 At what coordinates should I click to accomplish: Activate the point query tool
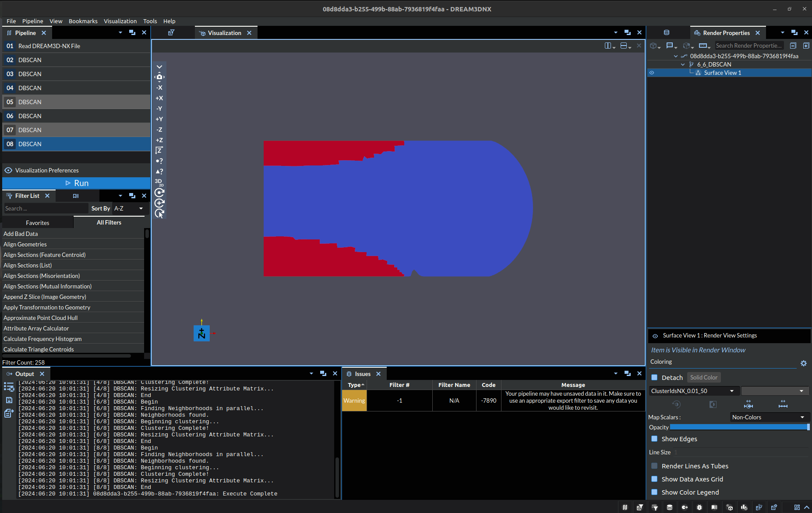click(x=159, y=161)
